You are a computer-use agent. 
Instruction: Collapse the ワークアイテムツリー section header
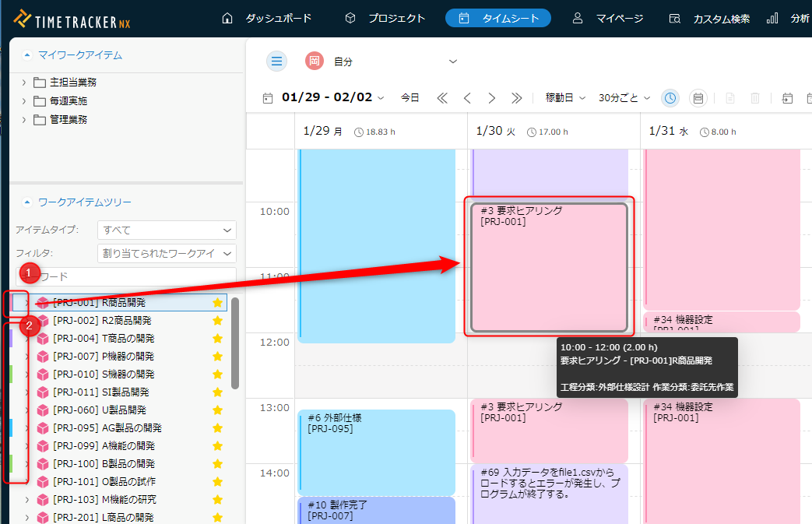coord(28,202)
